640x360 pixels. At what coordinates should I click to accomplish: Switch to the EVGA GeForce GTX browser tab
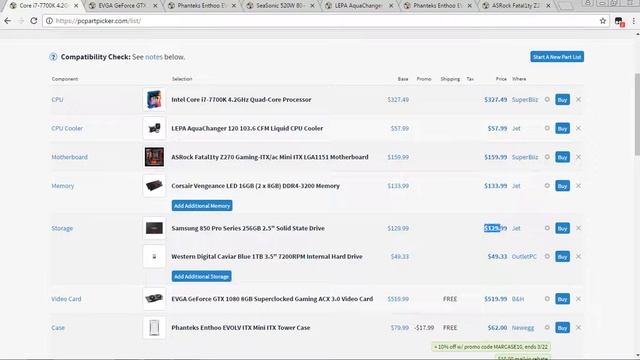tap(122, 6)
